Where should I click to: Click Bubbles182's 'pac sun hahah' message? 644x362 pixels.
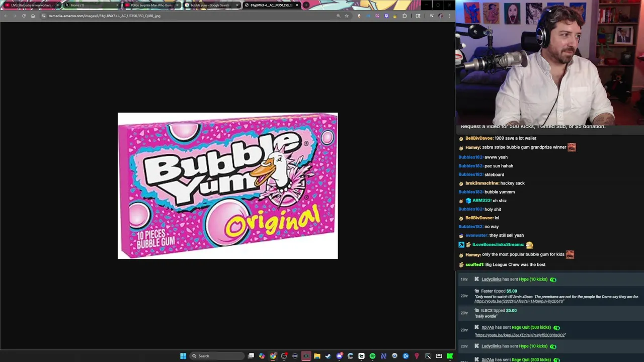499,166
